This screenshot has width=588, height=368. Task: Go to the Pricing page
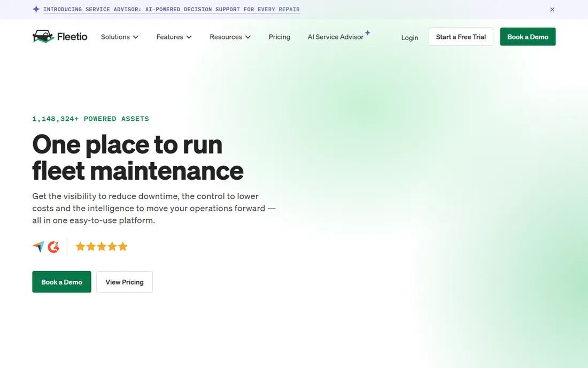pos(280,37)
